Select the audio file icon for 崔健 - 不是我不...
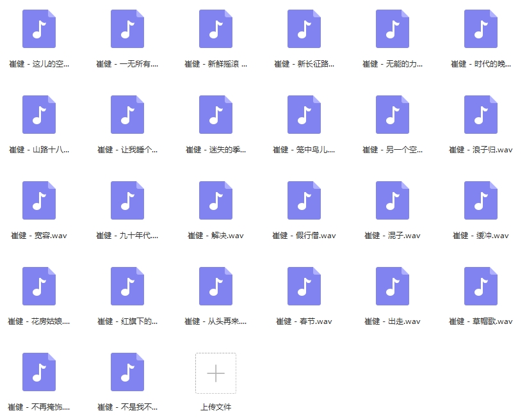The image size is (527, 420). [x=127, y=372]
